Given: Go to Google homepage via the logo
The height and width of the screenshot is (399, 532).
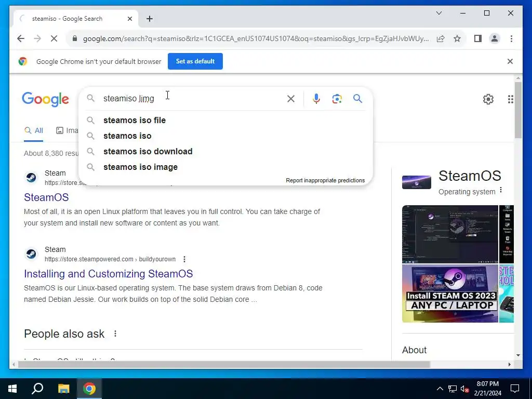Looking at the screenshot, I should tap(46, 99).
